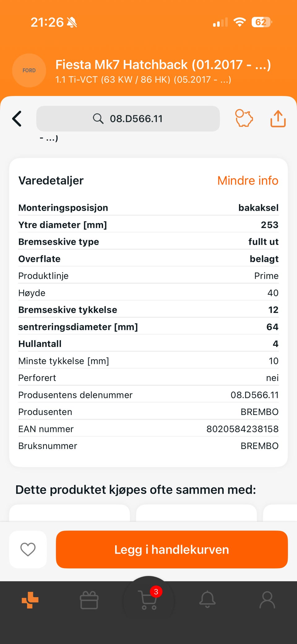Tap the magnifying glass search icon
297x644 pixels.
coord(98,119)
